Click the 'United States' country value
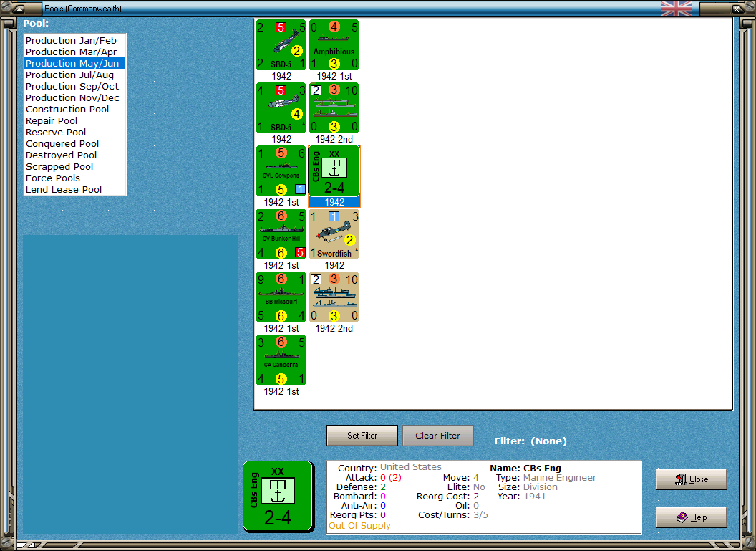756x551 pixels. (411, 467)
